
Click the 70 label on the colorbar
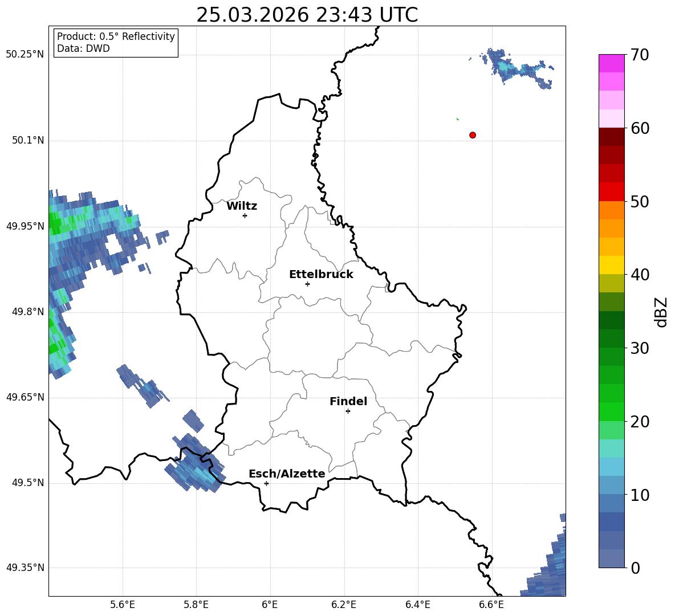click(639, 55)
